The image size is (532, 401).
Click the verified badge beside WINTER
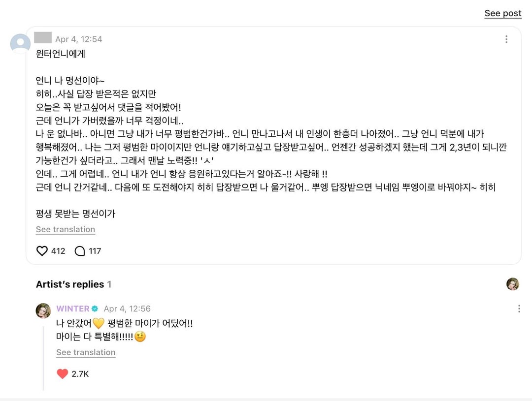click(x=95, y=309)
